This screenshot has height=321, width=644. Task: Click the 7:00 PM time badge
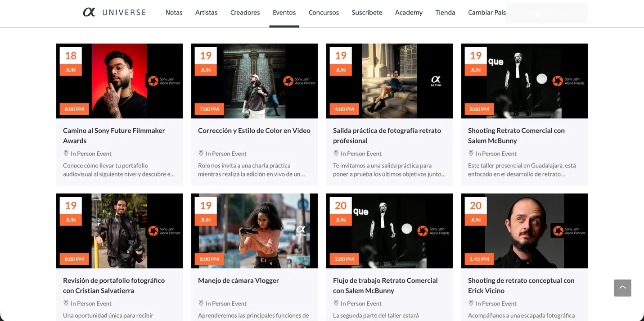coord(209,109)
